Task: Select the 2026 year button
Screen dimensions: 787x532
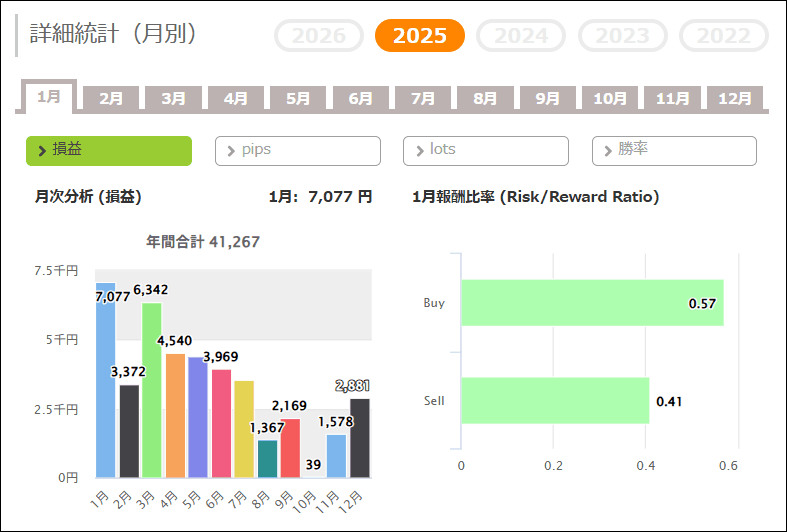Action: (319, 36)
